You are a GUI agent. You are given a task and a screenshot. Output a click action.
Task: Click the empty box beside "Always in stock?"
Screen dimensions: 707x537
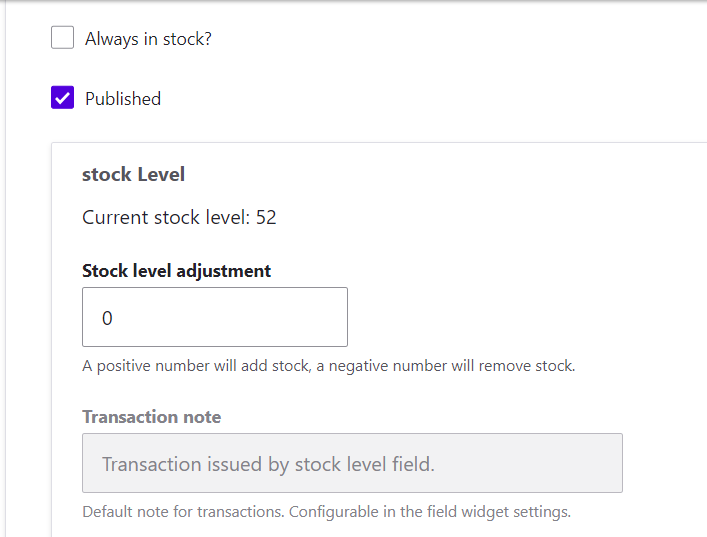[63, 38]
